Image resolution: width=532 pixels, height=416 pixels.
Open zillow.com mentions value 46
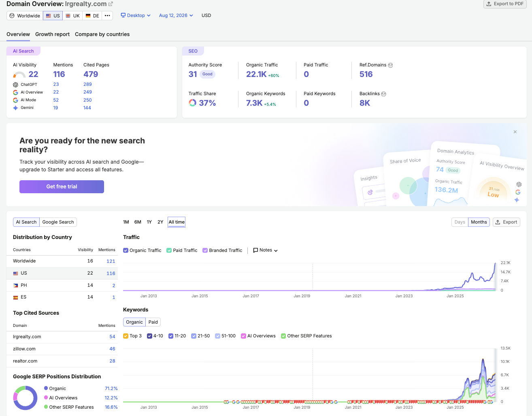pos(112,349)
